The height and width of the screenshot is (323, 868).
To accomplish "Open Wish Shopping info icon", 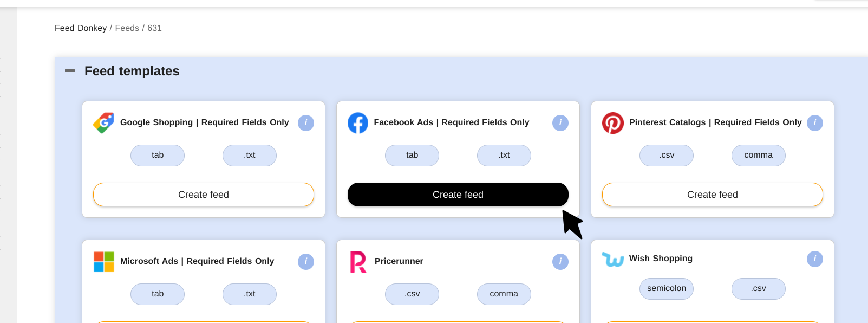I will [x=815, y=259].
